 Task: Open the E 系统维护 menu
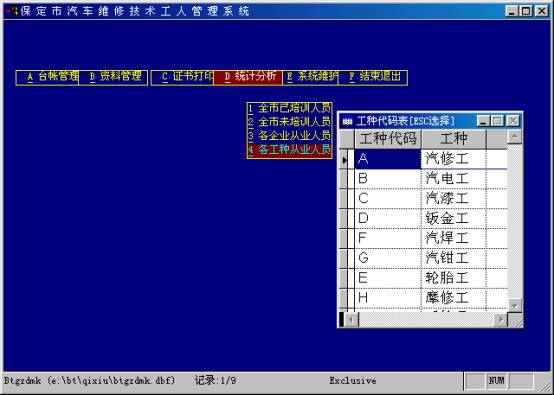coord(311,77)
